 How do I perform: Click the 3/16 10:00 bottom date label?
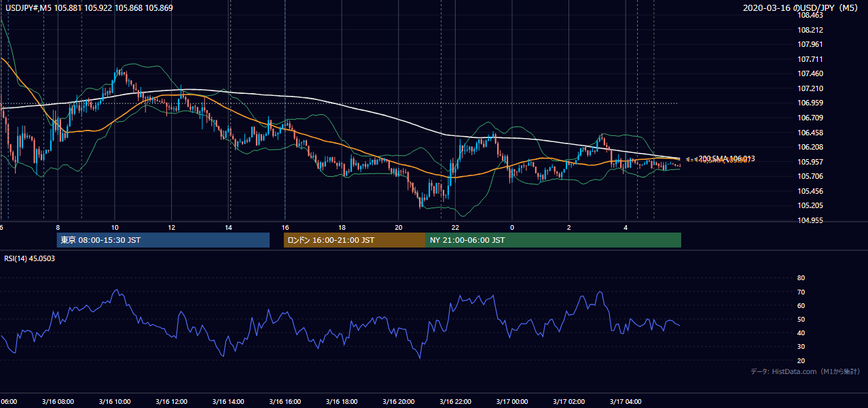(115, 401)
